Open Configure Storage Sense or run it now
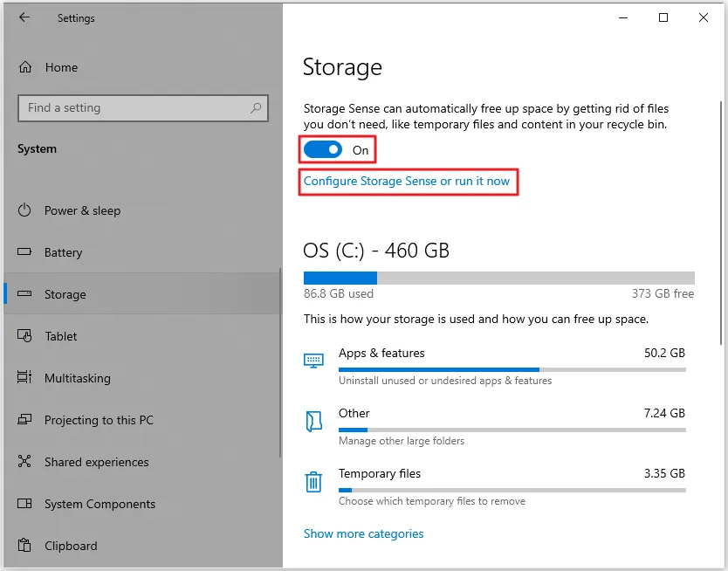The height and width of the screenshot is (571, 728). 407,181
